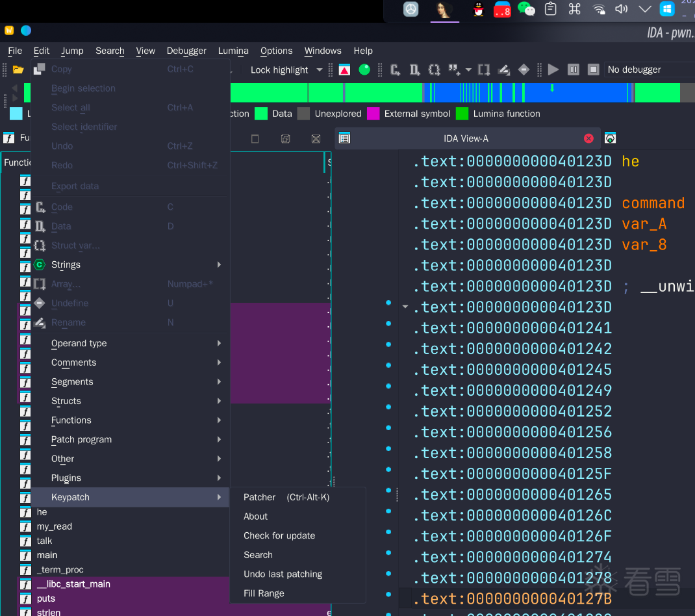The image size is (695, 616).
Task: Close the IDA View-A tab
Action: [588, 138]
